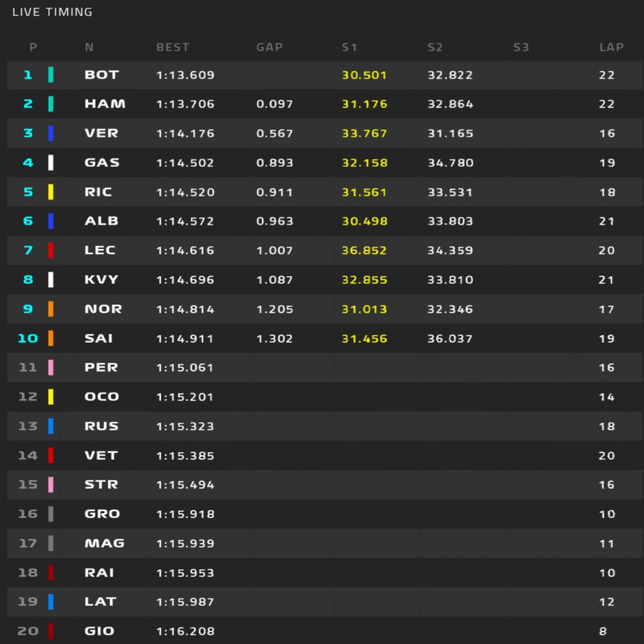Click sector one time 30.501
The image size is (644, 644).
364,75
